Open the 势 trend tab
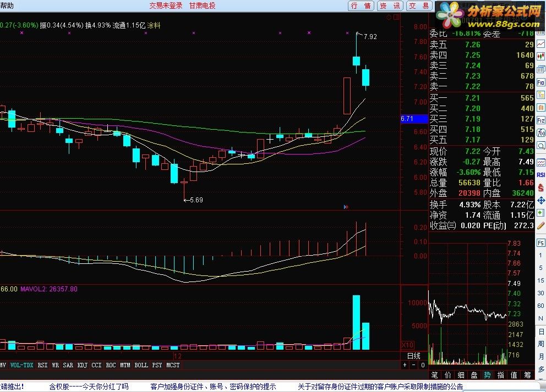Image resolution: width=546 pixels, height=392 pixels. (x=487, y=375)
